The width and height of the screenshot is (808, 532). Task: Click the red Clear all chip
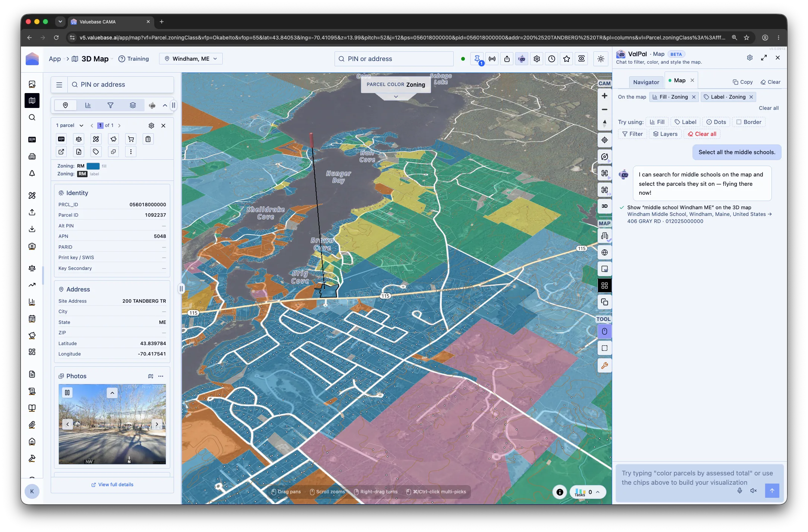702,134
